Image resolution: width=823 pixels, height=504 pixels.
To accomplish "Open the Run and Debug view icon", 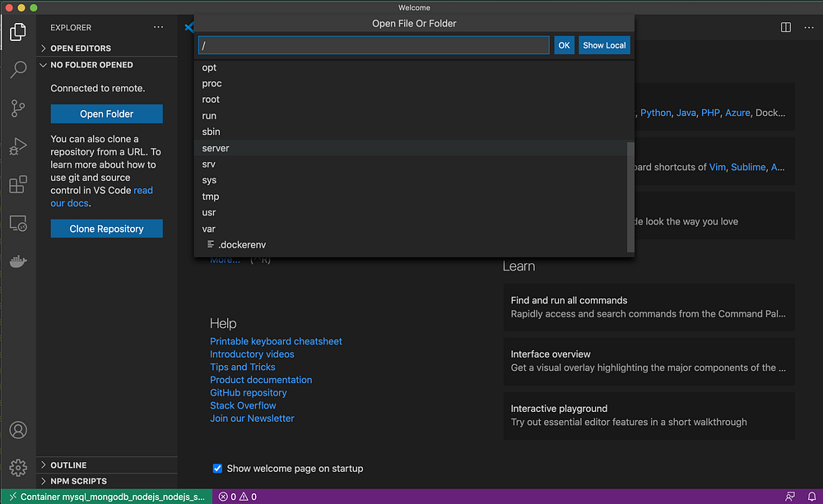I will 18,146.
